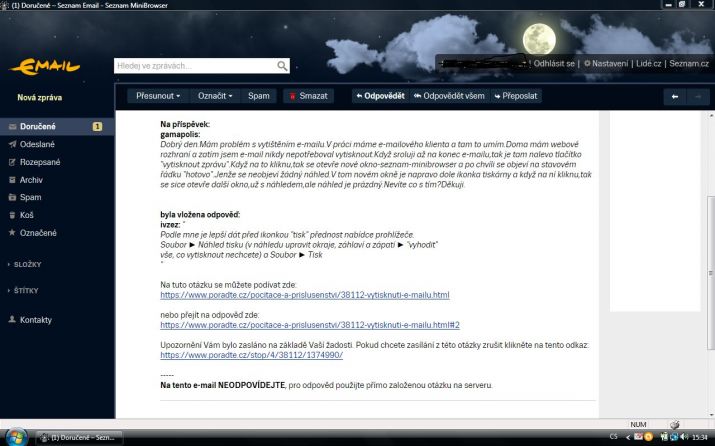Open the Seznam.cz link

[x=689, y=63]
